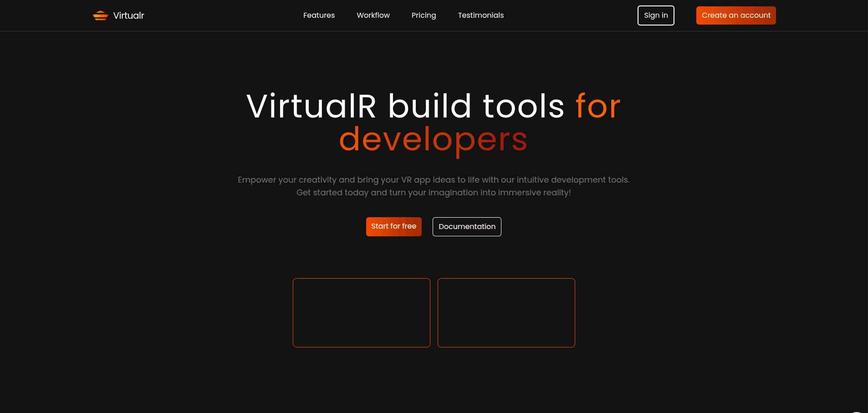
Task: Go to the Workflow nav item
Action: pos(373,15)
